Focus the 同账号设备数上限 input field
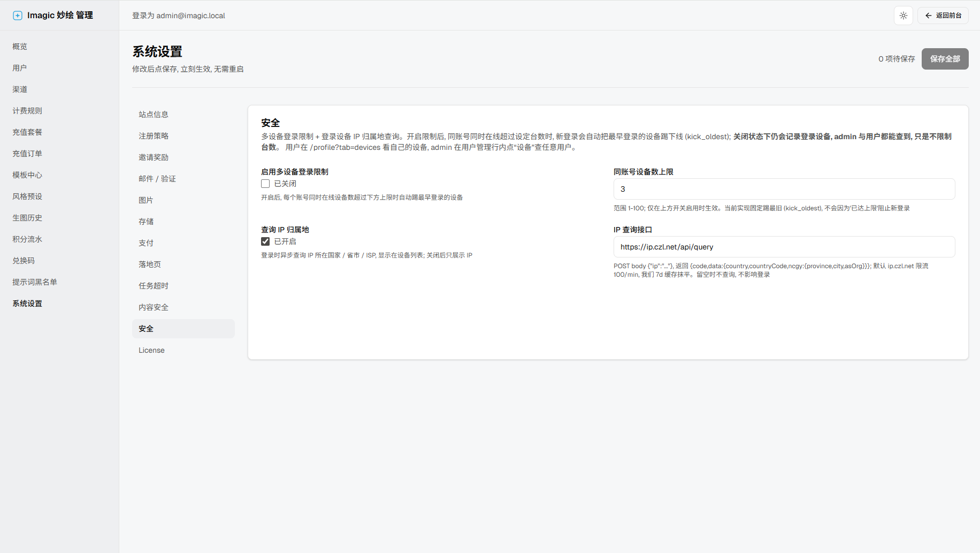Screen dimensions: 980x553 tap(784, 189)
